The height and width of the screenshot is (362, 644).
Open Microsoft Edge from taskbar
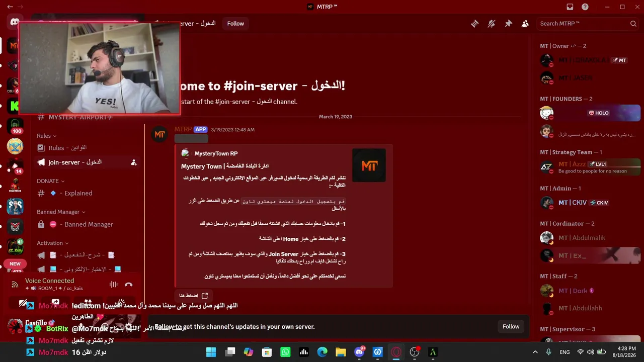pyautogui.click(x=322, y=352)
